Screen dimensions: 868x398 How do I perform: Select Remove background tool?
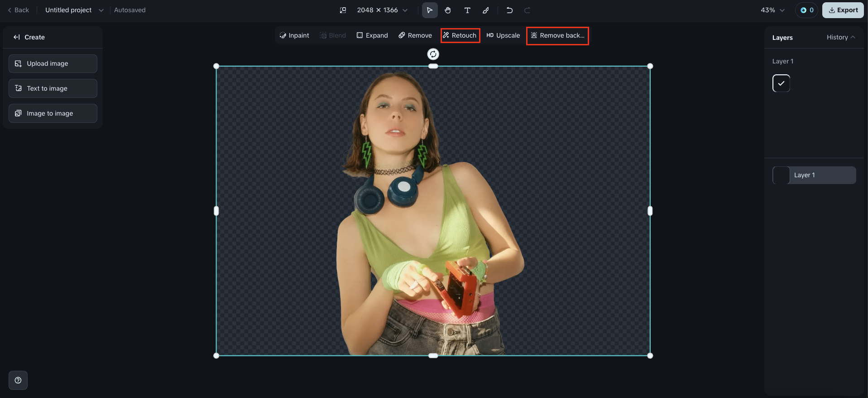point(557,35)
